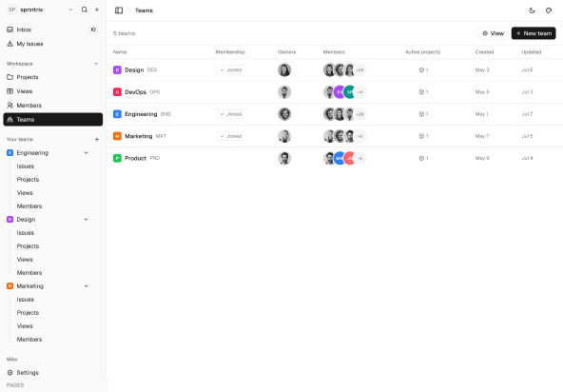Go to workspace Projects
563x392 pixels.
pyautogui.click(x=53, y=77)
